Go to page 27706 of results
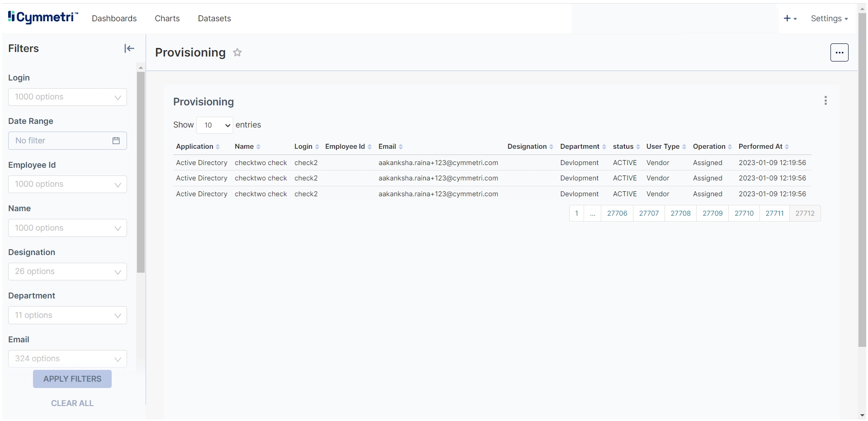868x421 pixels. pyautogui.click(x=617, y=213)
